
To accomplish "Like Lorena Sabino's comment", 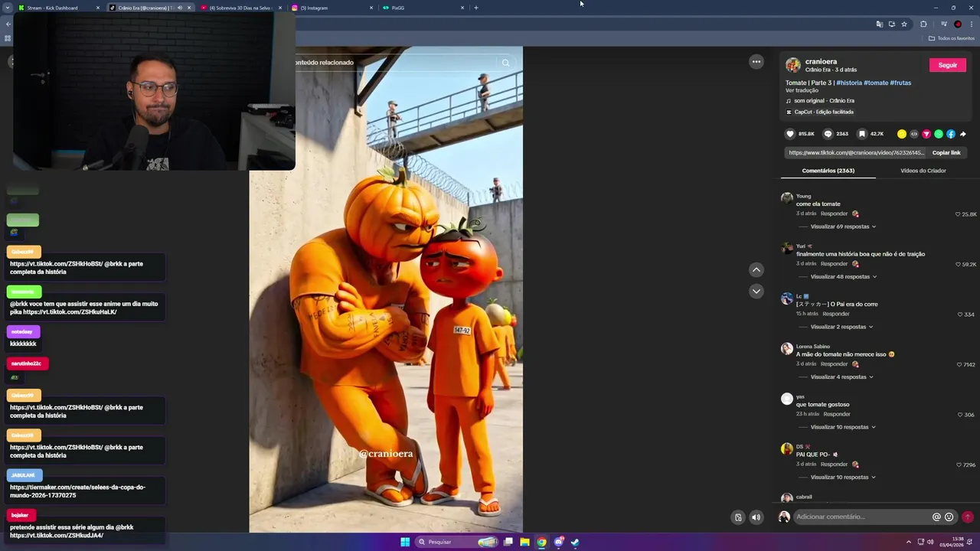I will point(959,364).
